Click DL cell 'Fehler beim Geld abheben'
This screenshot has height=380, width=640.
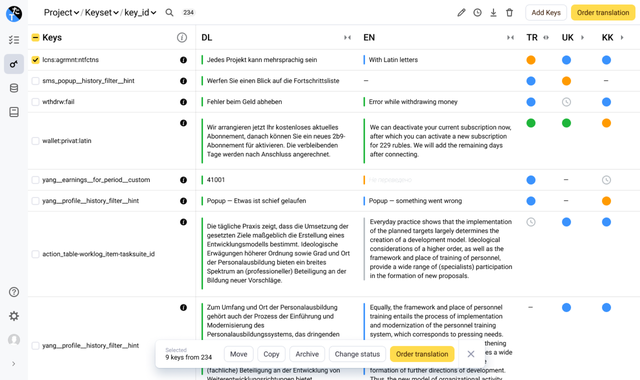(x=244, y=102)
